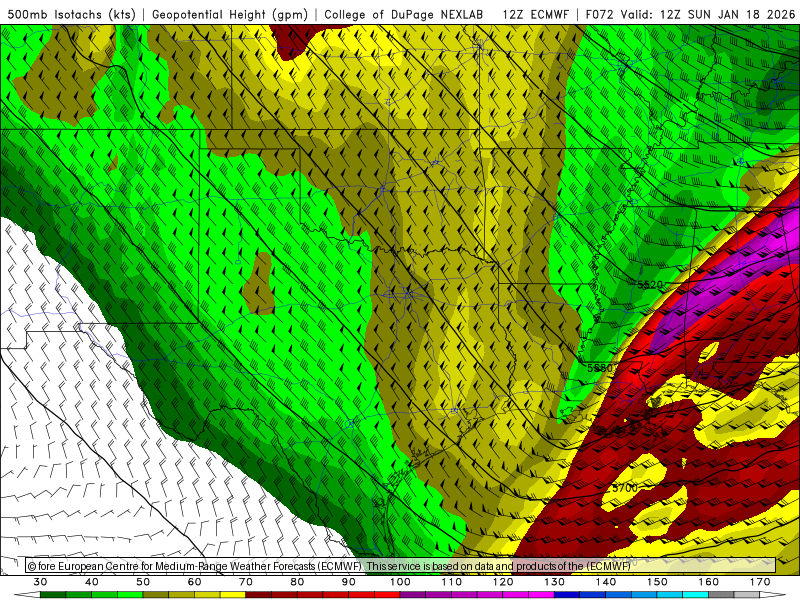
Task: Select the olive swatch just above 50
Action: (156, 595)
